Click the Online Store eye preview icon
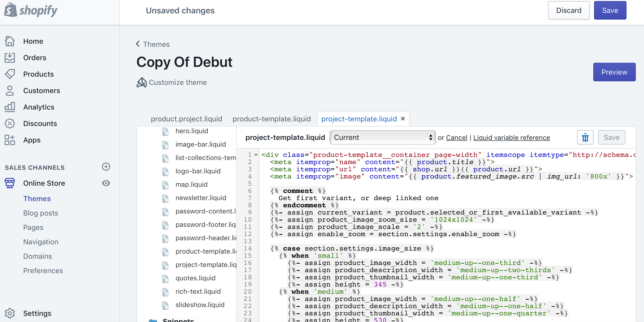Screen dimensions: 644x322 click(106, 183)
